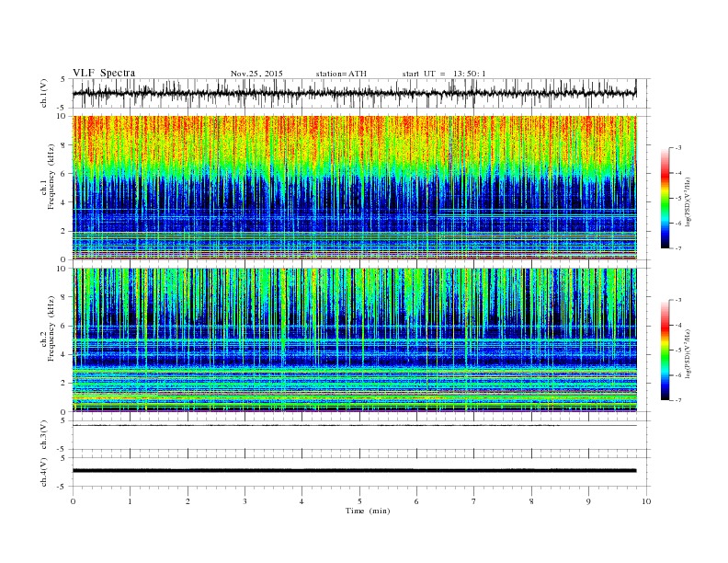The image size is (728, 563).
Task: Click time-axis tick label "3"
Action: point(245,501)
